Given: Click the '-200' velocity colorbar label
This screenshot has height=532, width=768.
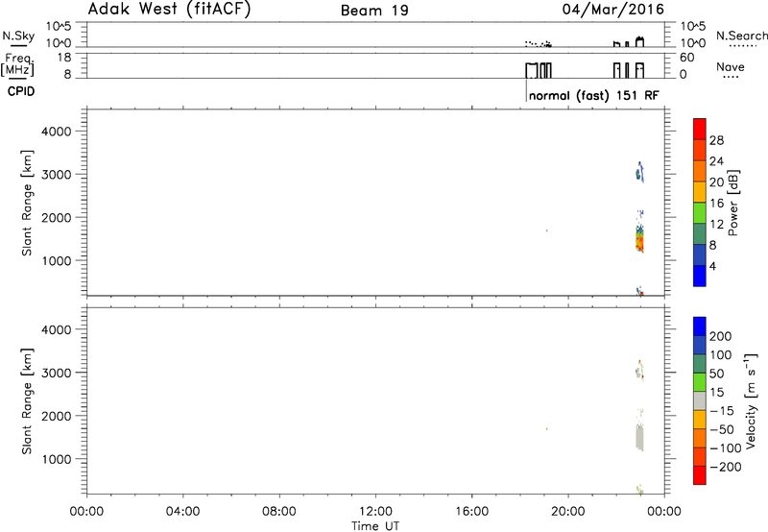Looking at the screenshot, I should click(x=726, y=467).
